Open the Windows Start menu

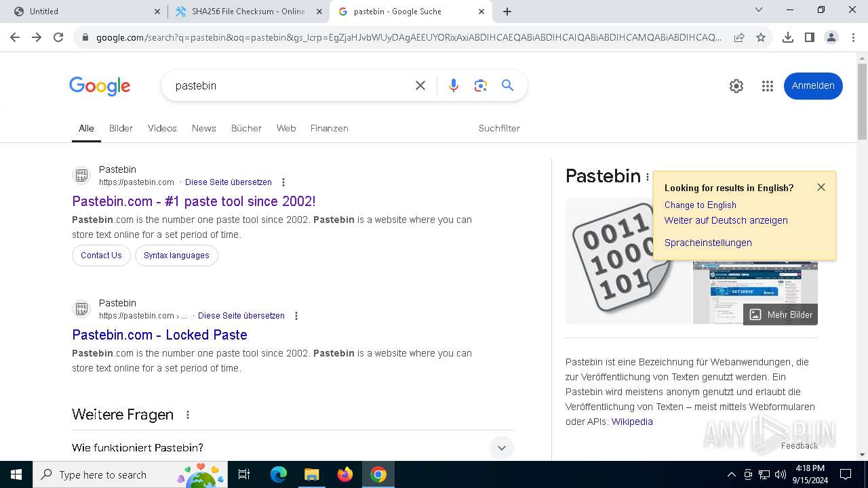point(16,474)
